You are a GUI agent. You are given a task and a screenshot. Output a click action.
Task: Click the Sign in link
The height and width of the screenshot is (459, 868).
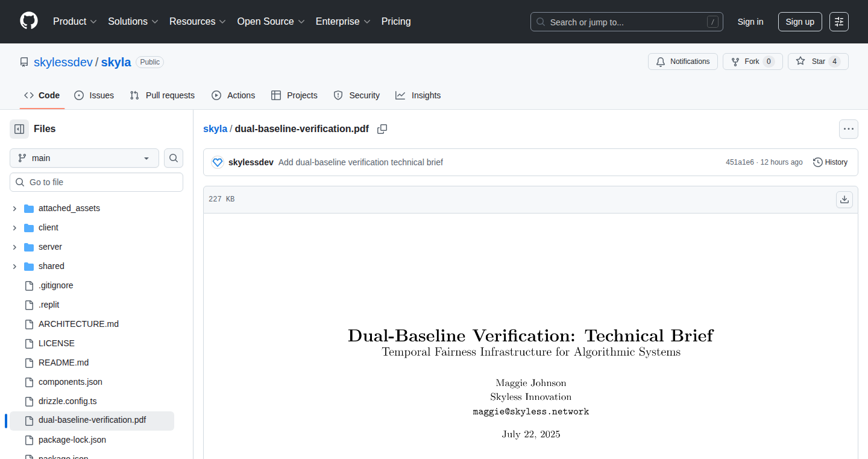750,22
